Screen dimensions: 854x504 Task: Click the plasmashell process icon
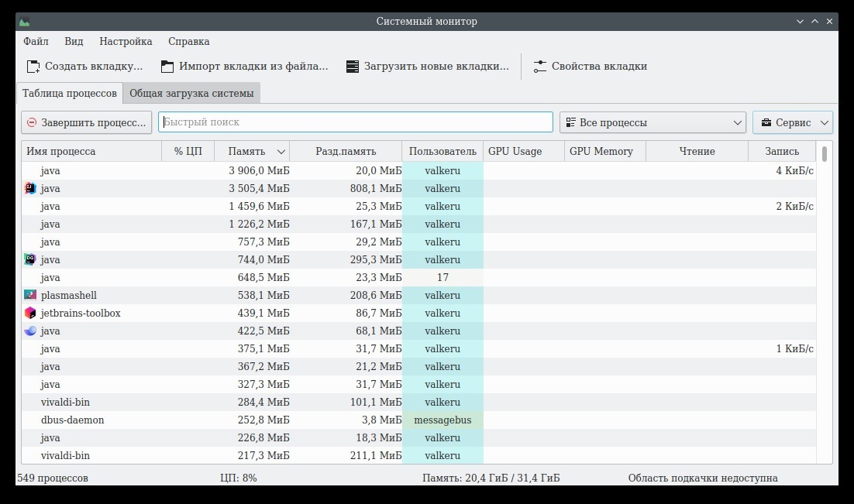pyautogui.click(x=30, y=295)
